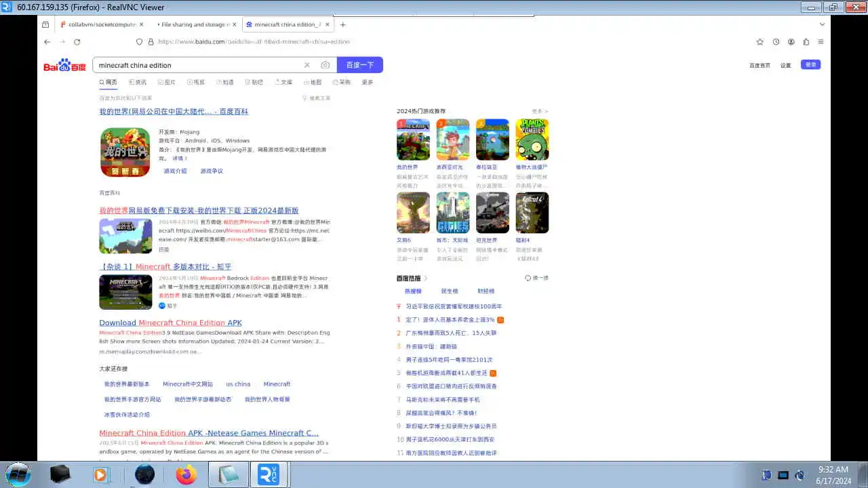This screenshot has width=868, height=488.
Task: Open the Firefox View icon left of tabs
Action: tap(45, 24)
